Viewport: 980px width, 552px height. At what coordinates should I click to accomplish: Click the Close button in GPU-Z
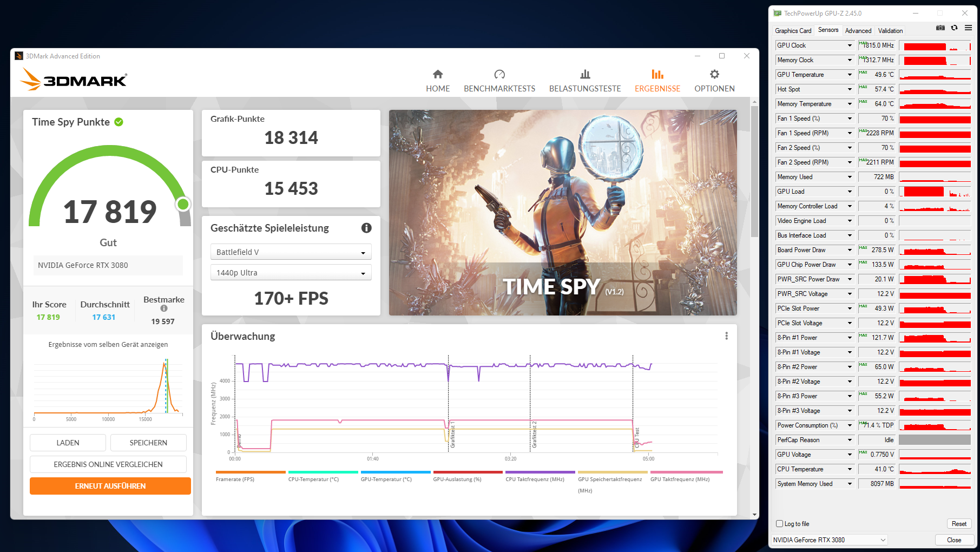pos(954,540)
